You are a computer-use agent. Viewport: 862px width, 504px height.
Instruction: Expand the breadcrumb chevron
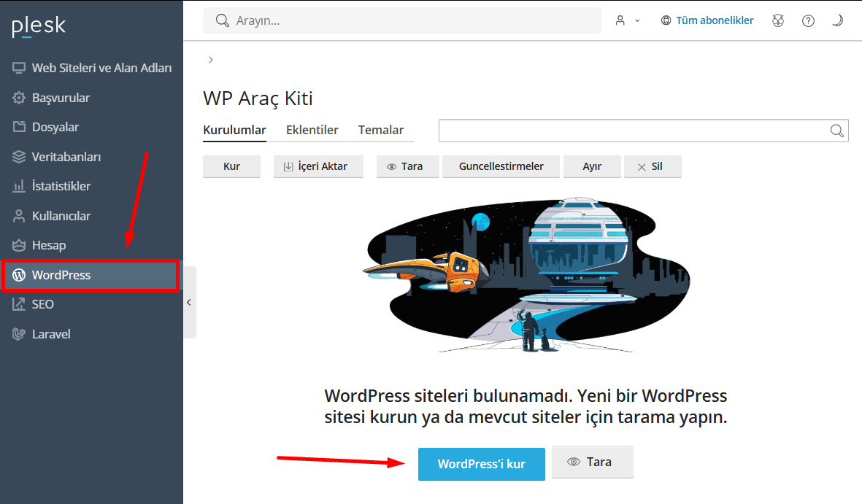(x=210, y=60)
